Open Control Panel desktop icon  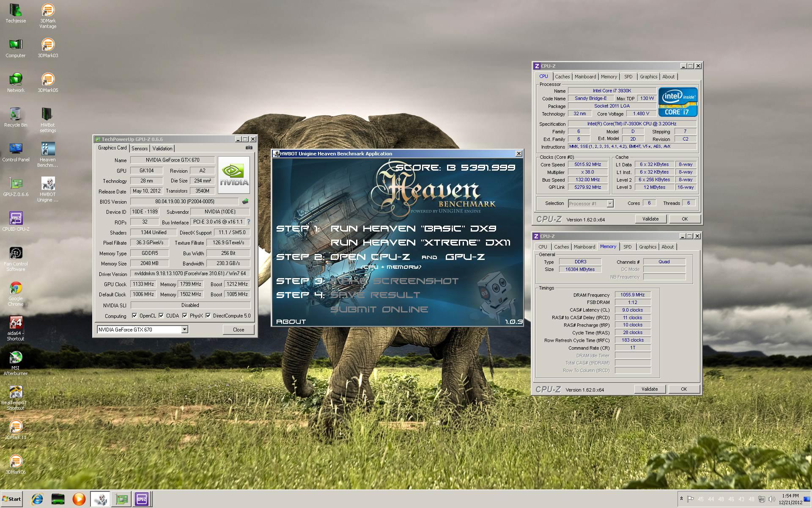[16, 152]
